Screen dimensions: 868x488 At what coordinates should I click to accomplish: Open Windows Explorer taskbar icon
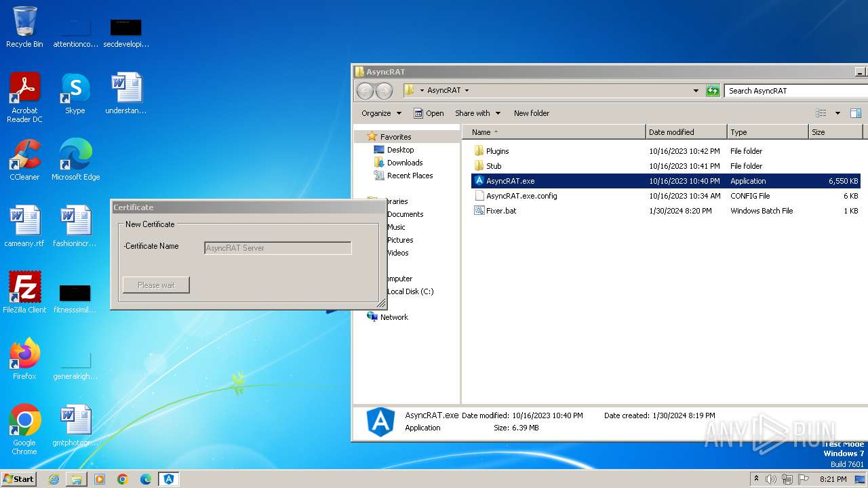pyautogui.click(x=77, y=479)
